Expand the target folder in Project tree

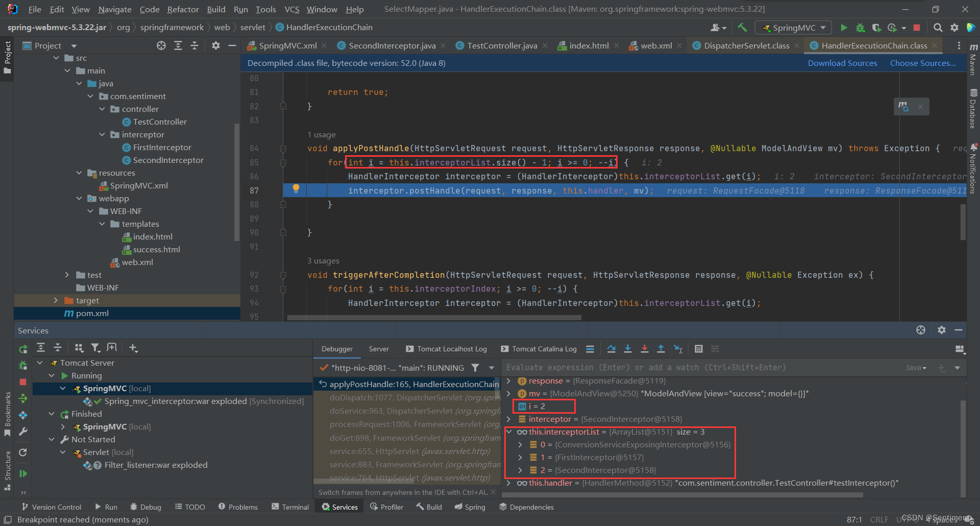coord(56,300)
